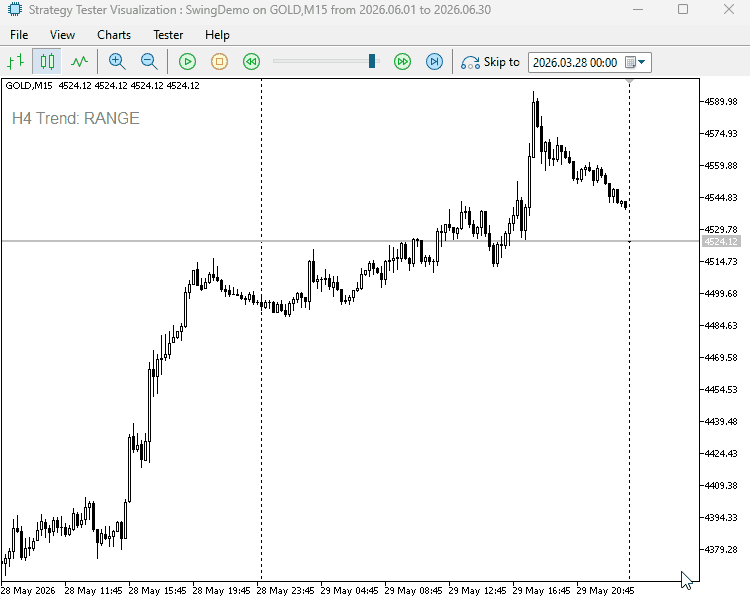
Task: Adjust the visualization speed slider
Action: coord(372,61)
